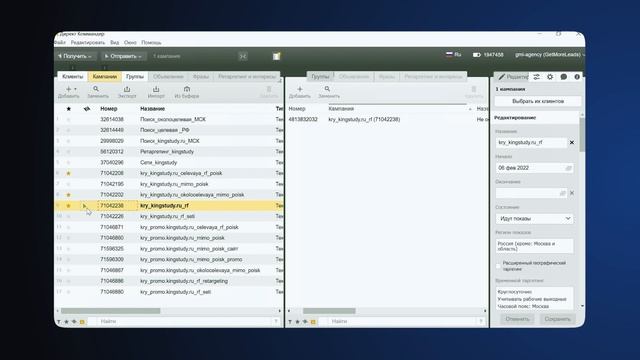
Task: Open the 'Вид' menu
Action: [x=115, y=42]
